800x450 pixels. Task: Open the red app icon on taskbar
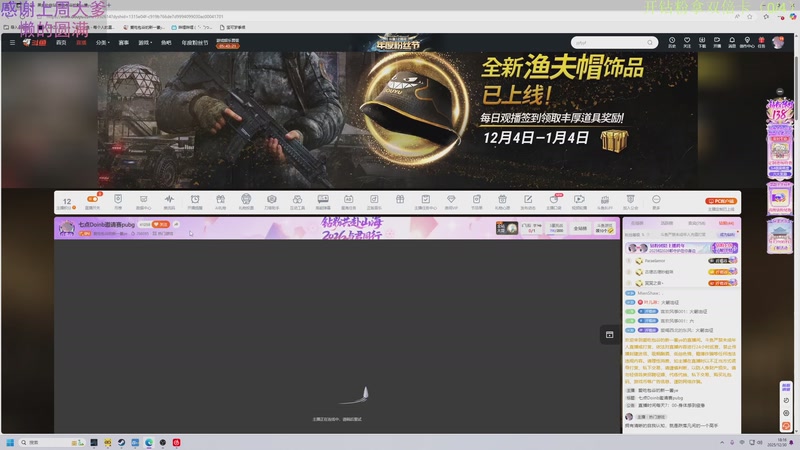click(x=177, y=442)
